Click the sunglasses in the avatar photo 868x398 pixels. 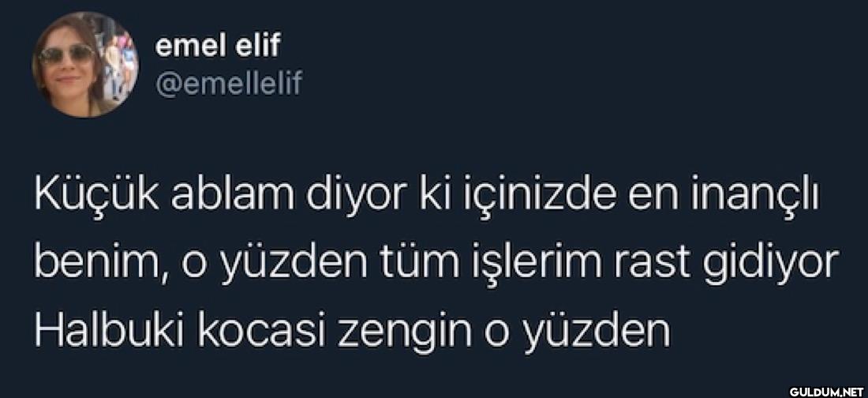(68, 54)
